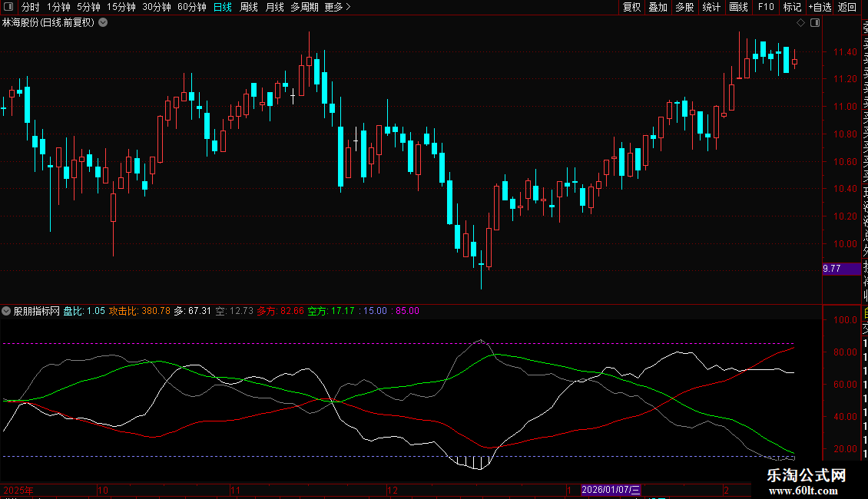868x499 pixels.
Task: Click the 2025年 label on time axis
Action: click(18, 490)
